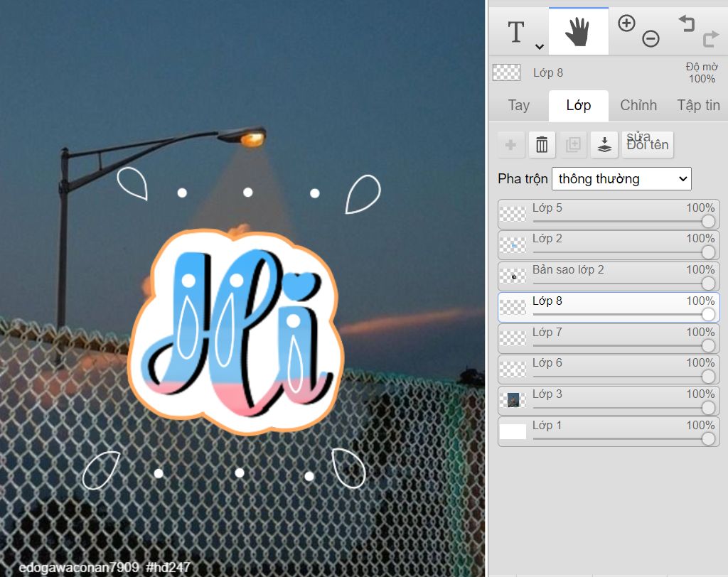Click the Lớp 2 opacity slider handle

(x=708, y=252)
